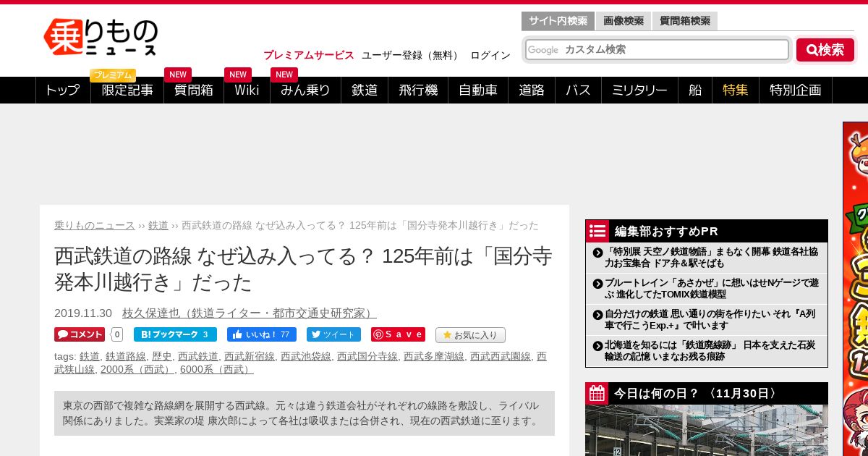The height and width of the screenshot is (456, 868).
Task: Switch to the サイト内検索 tab
Action: tap(558, 21)
